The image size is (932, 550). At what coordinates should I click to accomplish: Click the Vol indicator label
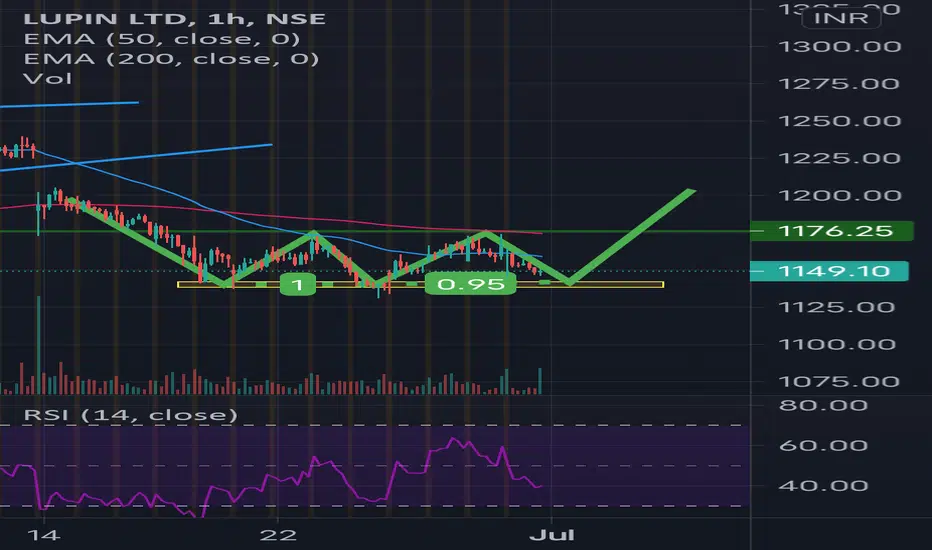pyautogui.click(x=48, y=78)
